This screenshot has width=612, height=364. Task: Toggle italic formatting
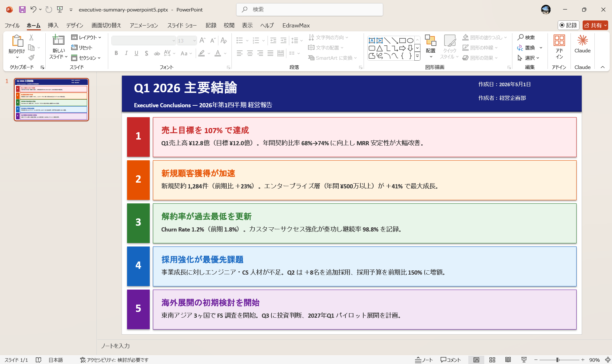click(126, 53)
